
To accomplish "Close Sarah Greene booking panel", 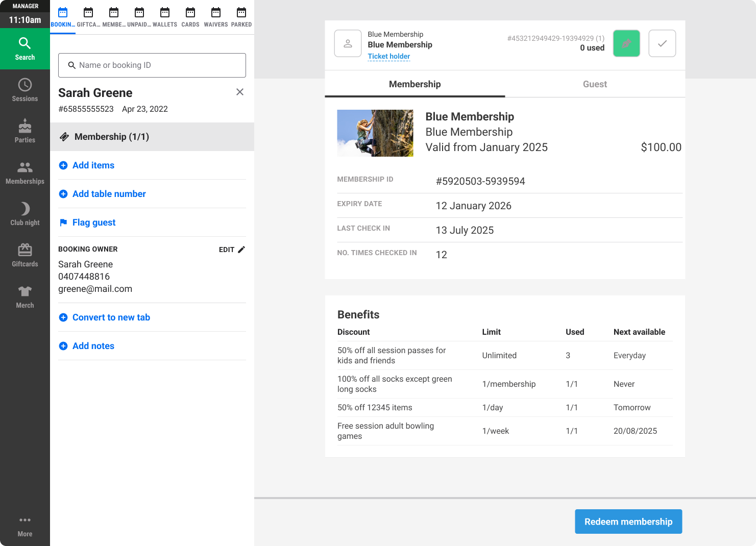I will click(x=240, y=92).
